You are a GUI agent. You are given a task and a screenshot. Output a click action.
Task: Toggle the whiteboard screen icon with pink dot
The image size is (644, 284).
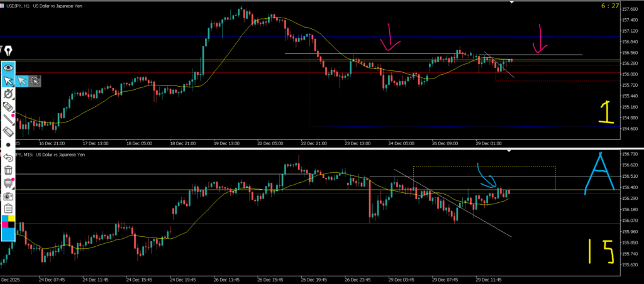point(8,183)
